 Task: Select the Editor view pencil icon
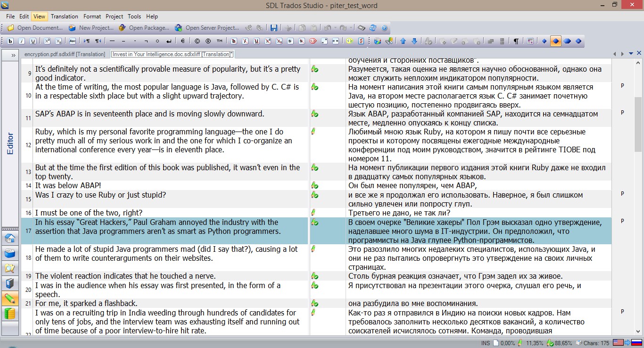10,298
